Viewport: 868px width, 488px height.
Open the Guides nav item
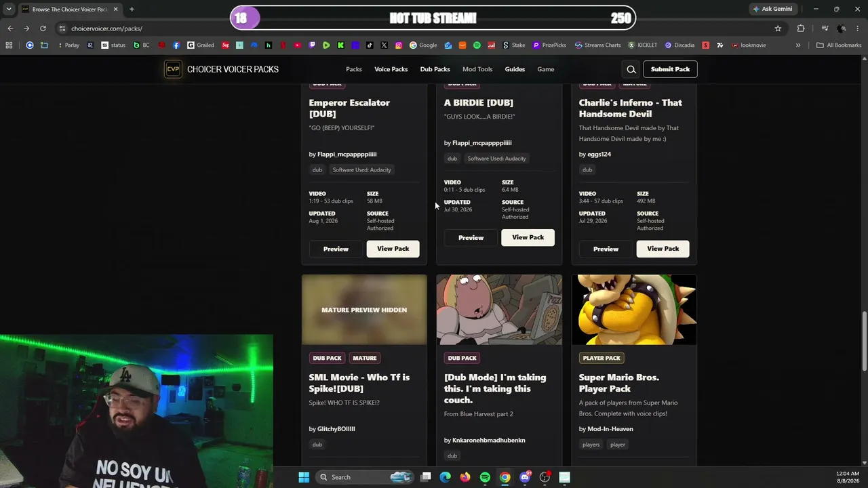(x=515, y=69)
